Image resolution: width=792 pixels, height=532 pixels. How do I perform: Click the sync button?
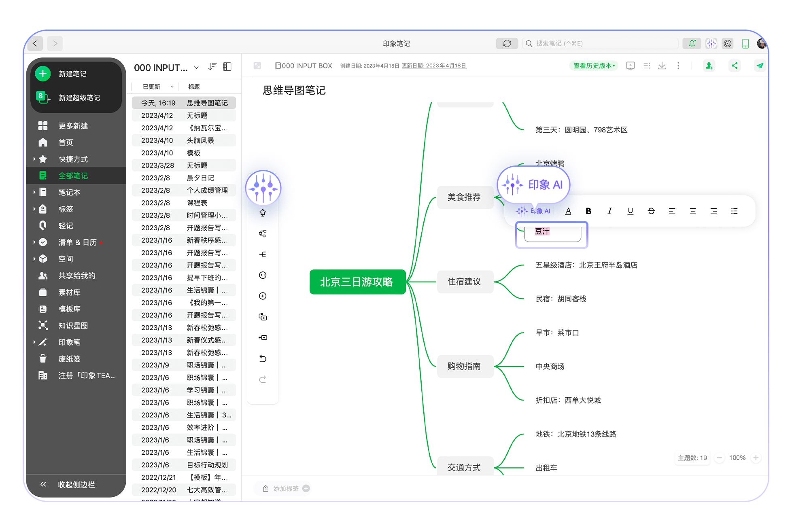click(x=507, y=43)
